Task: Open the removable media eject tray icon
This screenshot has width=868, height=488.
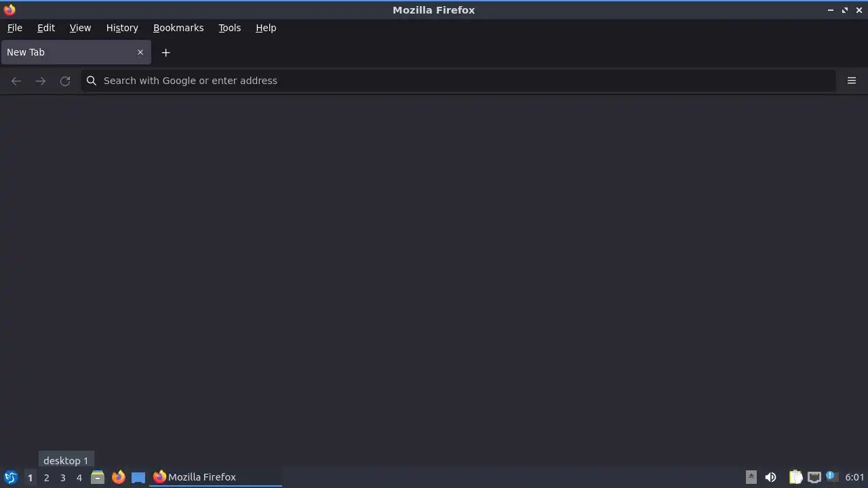Action: tap(751, 477)
